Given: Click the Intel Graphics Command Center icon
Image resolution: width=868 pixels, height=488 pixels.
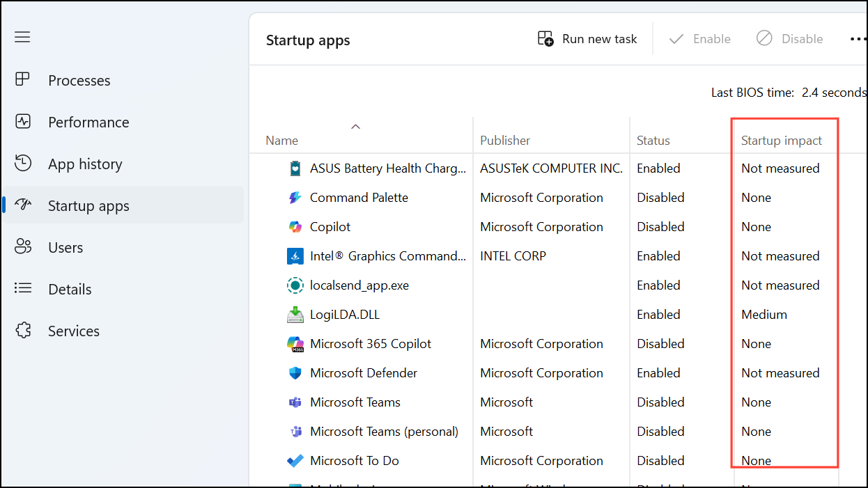Looking at the screenshot, I should point(295,256).
